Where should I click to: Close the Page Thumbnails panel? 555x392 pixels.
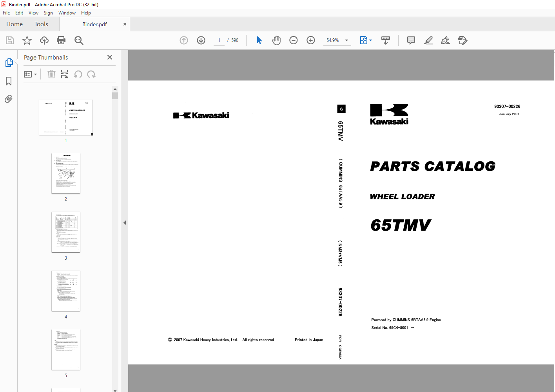click(110, 57)
